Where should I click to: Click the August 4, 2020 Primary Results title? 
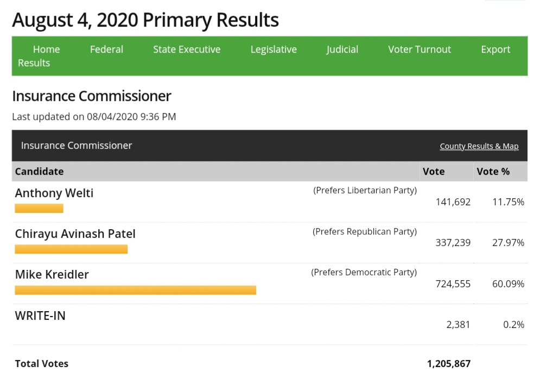[145, 20]
